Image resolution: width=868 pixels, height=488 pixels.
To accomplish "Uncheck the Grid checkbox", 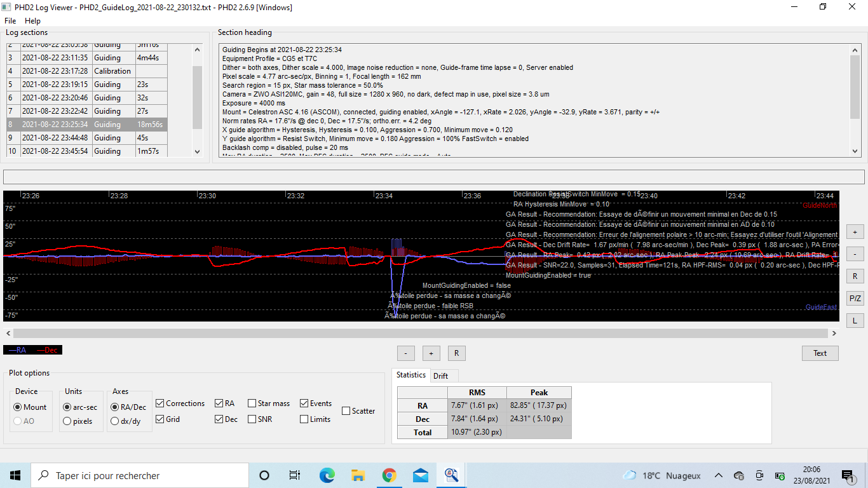I will pos(168,419).
